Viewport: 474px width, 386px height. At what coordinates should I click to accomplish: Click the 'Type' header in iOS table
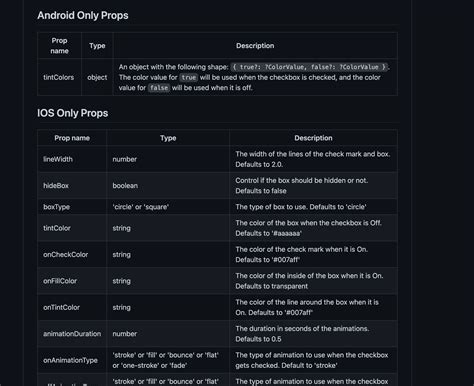pos(168,138)
